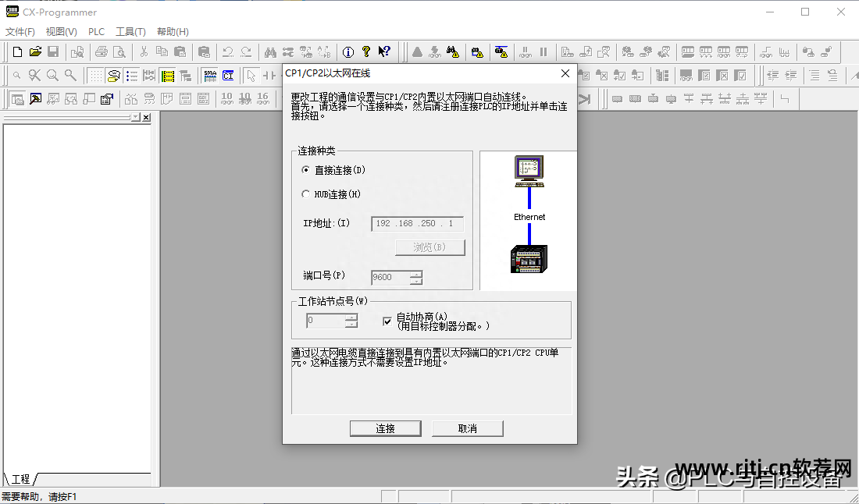Decrease the 工作站节点号 node number spinner

pos(351,325)
